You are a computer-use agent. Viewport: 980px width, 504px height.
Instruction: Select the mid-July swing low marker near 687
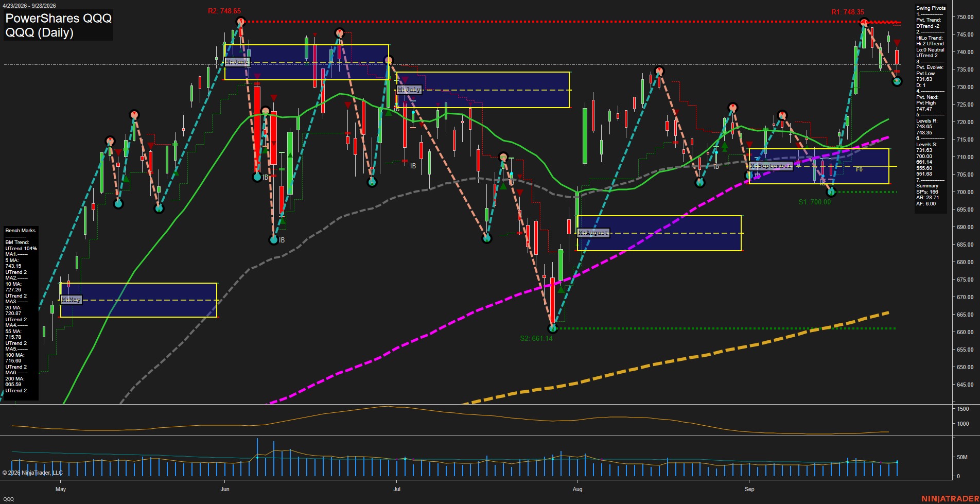[x=487, y=238]
